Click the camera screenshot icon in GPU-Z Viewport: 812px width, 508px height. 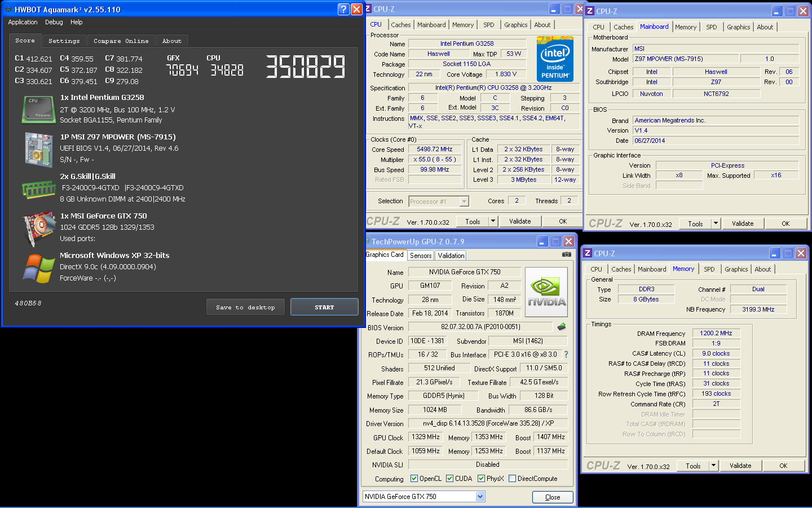pos(566,255)
